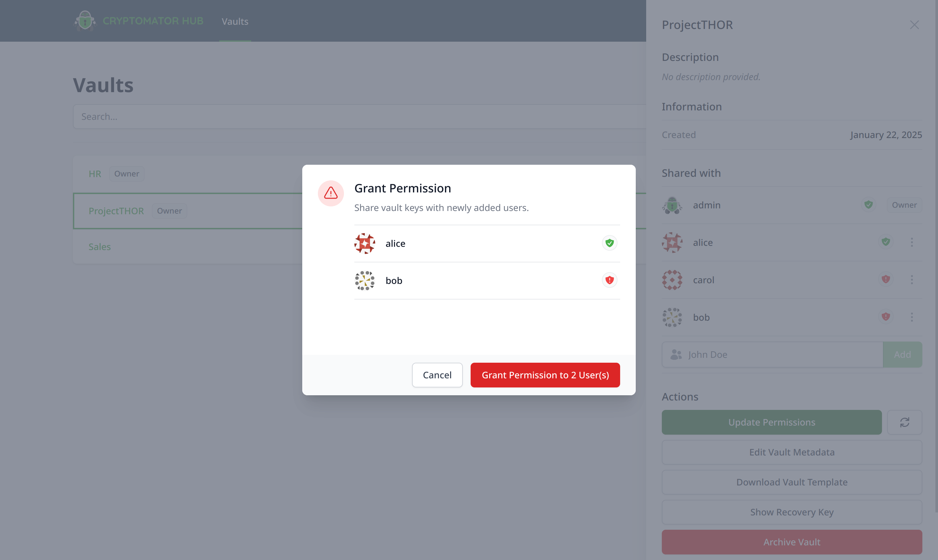Click Edit Vault Metadata
938x560 pixels.
[x=791, y=452]
